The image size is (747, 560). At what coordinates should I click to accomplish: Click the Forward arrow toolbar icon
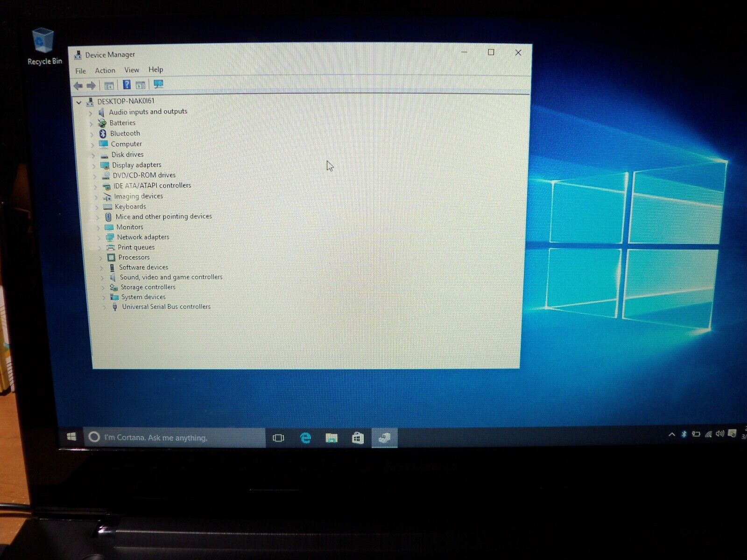(91, 85)
